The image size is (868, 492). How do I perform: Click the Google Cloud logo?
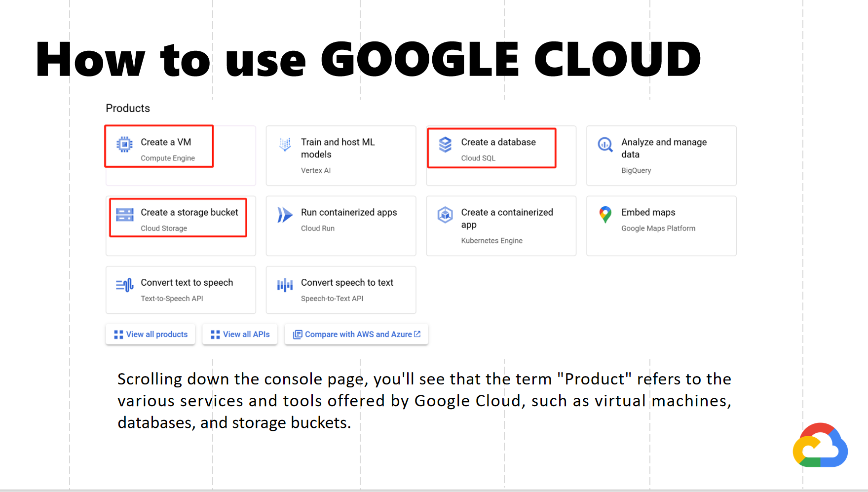point(820,446)
